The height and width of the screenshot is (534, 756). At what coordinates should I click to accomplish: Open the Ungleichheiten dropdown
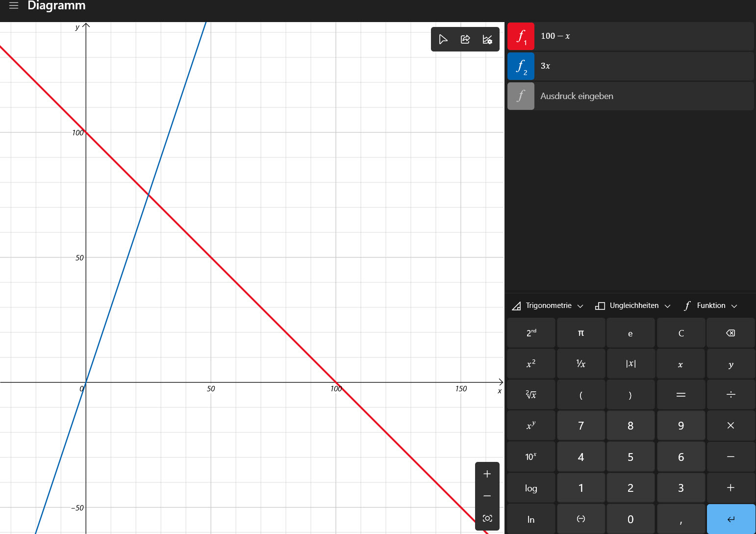(x=632, y=305)
